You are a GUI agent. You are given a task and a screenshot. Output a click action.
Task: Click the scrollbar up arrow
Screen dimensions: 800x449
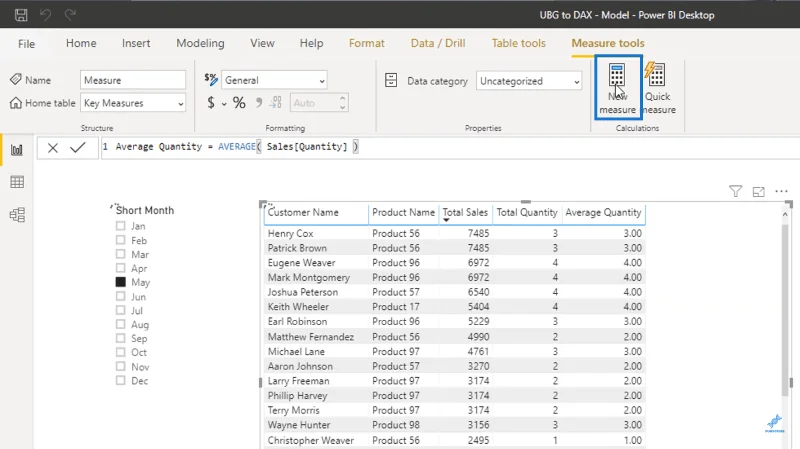(x=785, y=215)
